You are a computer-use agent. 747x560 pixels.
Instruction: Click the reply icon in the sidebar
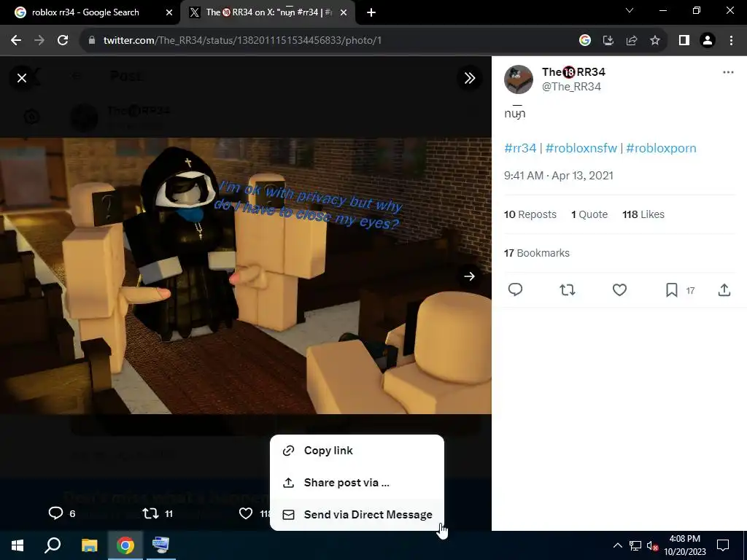click(516, 289)
